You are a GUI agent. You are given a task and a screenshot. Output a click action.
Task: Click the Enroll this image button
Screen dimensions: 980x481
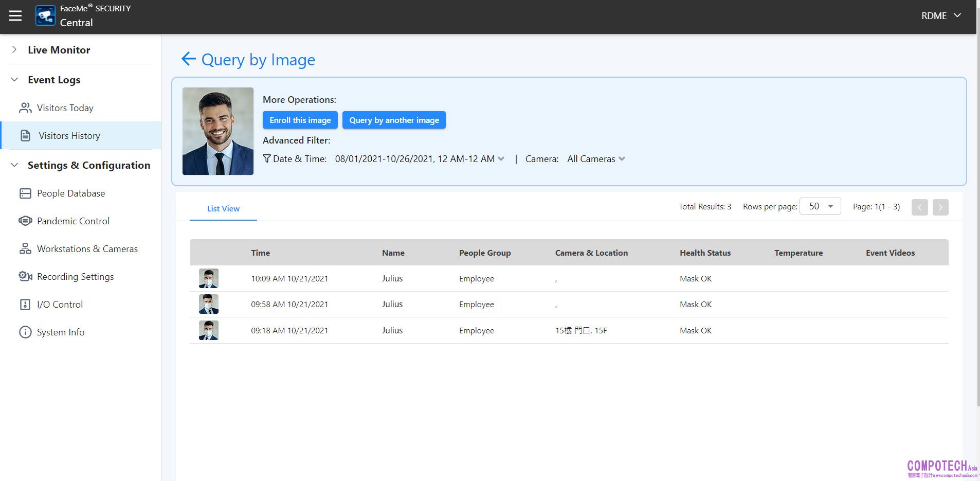[300, 120]
